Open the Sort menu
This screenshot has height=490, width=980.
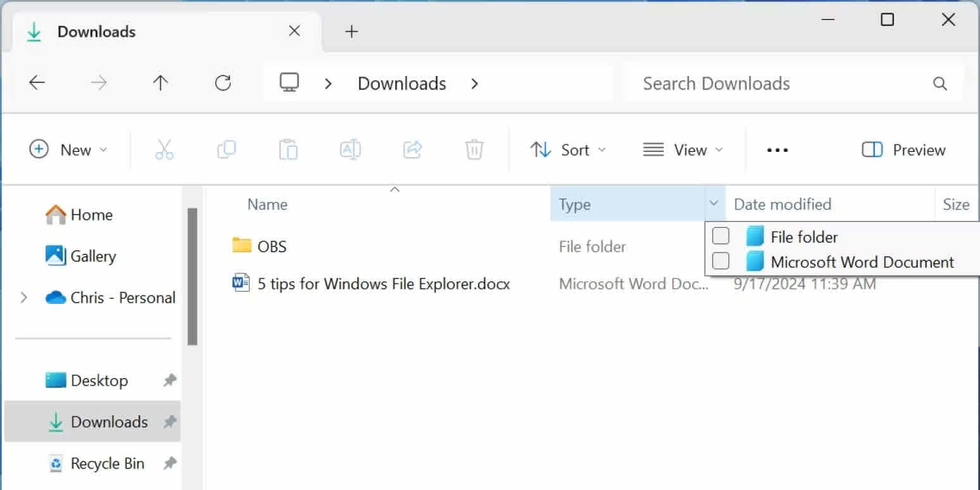tap(567, 149)
